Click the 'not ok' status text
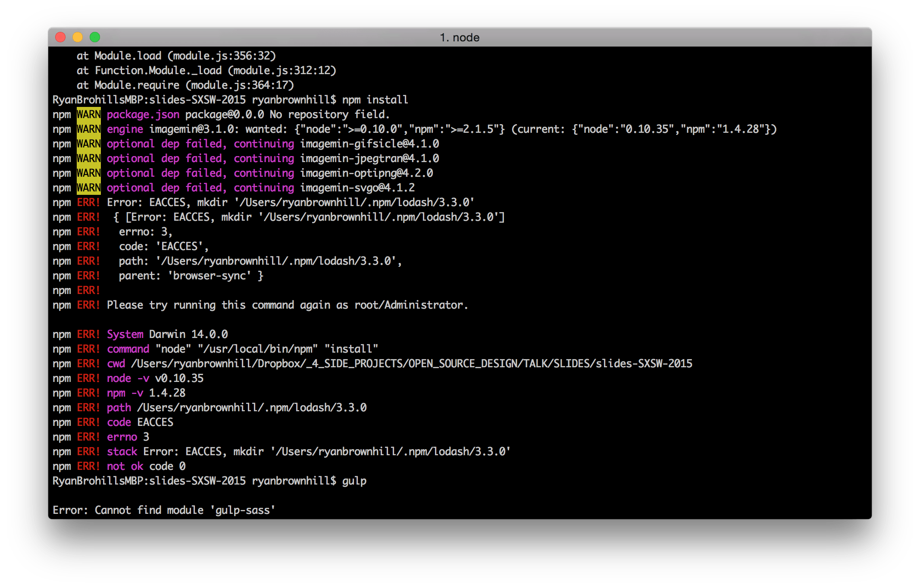The height and width of the screenshot is (588, 920). tap(125, 466)
